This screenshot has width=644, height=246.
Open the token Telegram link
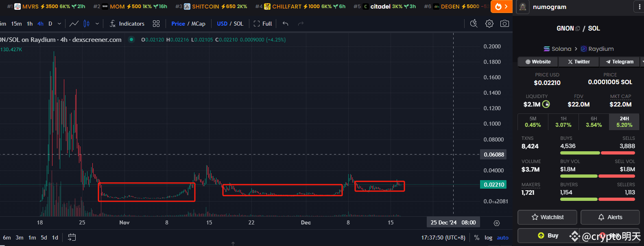(620, 62)
